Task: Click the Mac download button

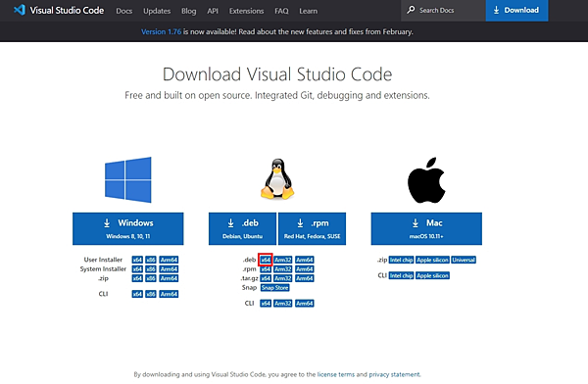Action: click(426, 229)
